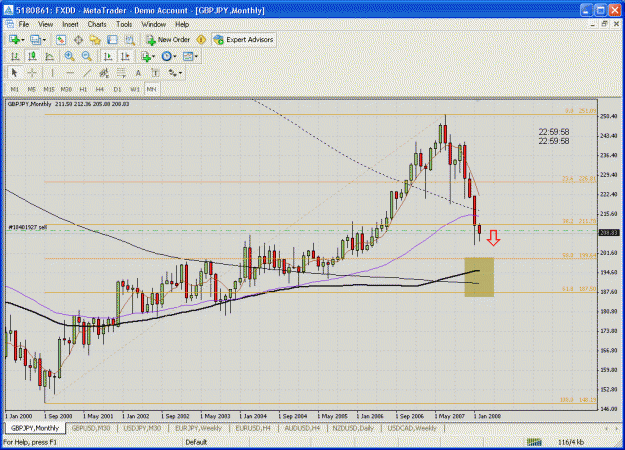Open the View menu
The image size is (625, 450).
tap(45, 24)
